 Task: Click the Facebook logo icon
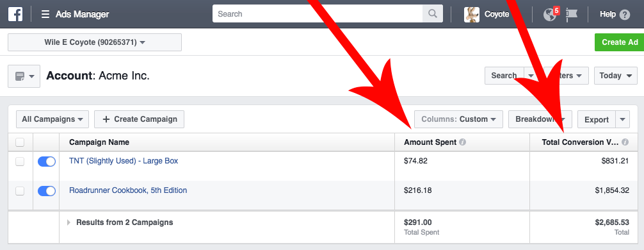15,14
